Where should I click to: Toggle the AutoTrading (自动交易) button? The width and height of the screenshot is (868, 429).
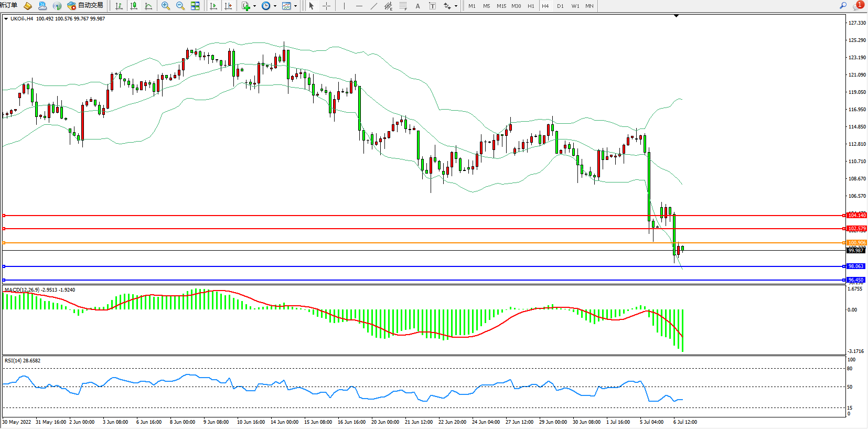point(85,5)
